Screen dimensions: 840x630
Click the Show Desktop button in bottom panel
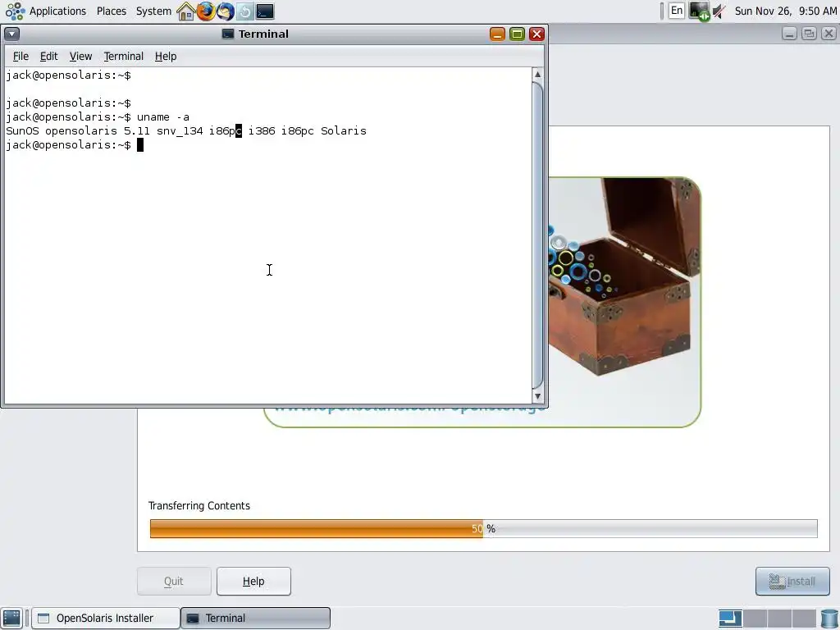pos(11,618)
